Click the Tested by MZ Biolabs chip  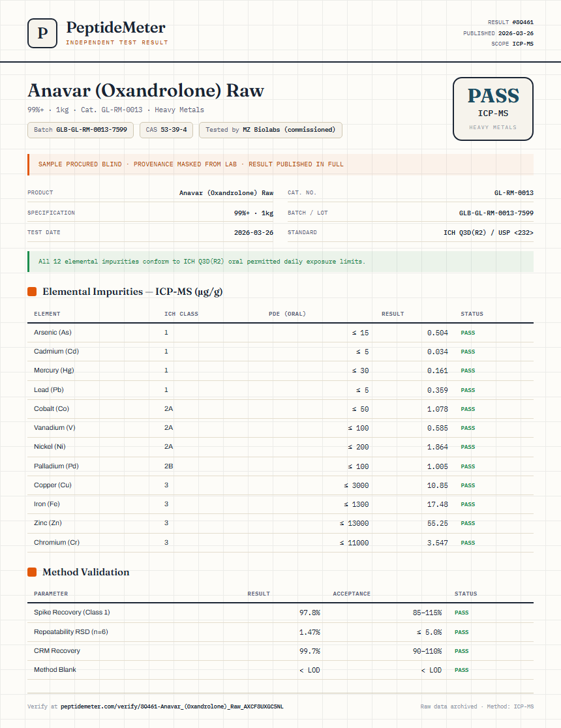tap(270, 130)
